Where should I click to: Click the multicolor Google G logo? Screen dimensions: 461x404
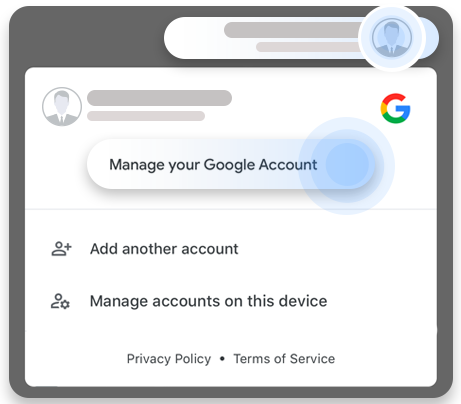point(395,108)
